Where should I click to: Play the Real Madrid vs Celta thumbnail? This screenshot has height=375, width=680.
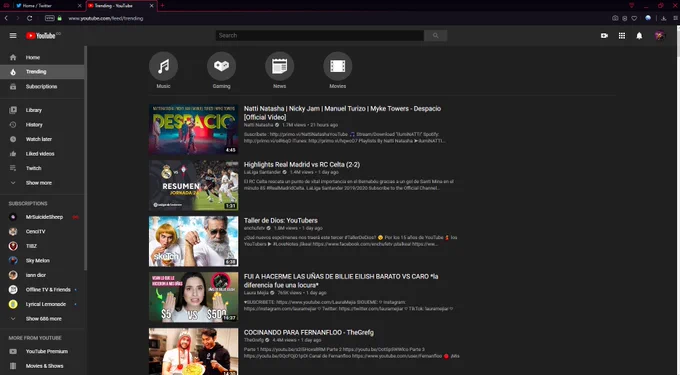(193, 185)
